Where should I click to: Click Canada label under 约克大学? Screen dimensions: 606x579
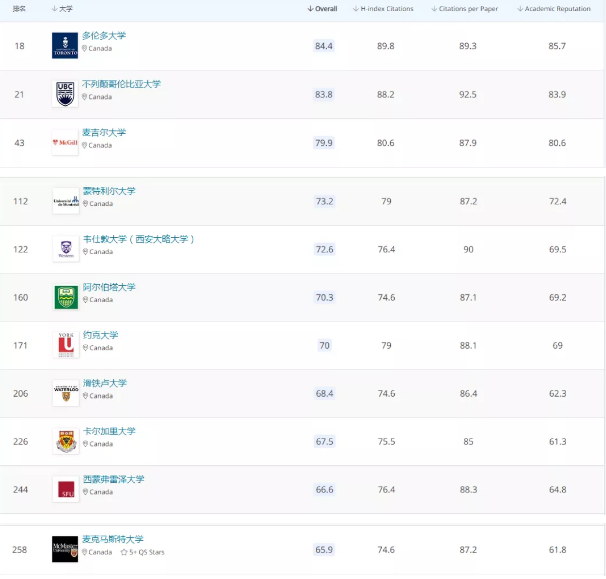101,347
